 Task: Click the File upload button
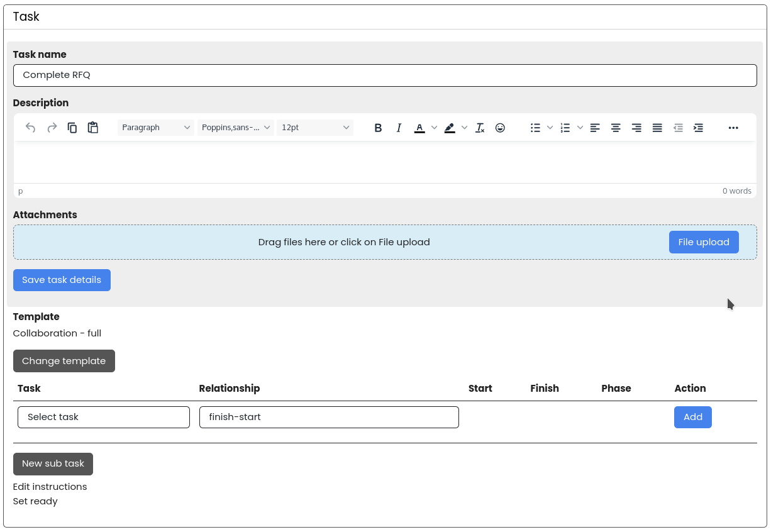704,242
